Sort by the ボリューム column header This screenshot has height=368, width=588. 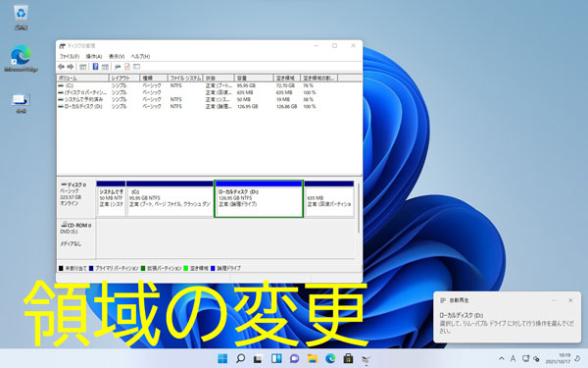click(x=82, y=79)
